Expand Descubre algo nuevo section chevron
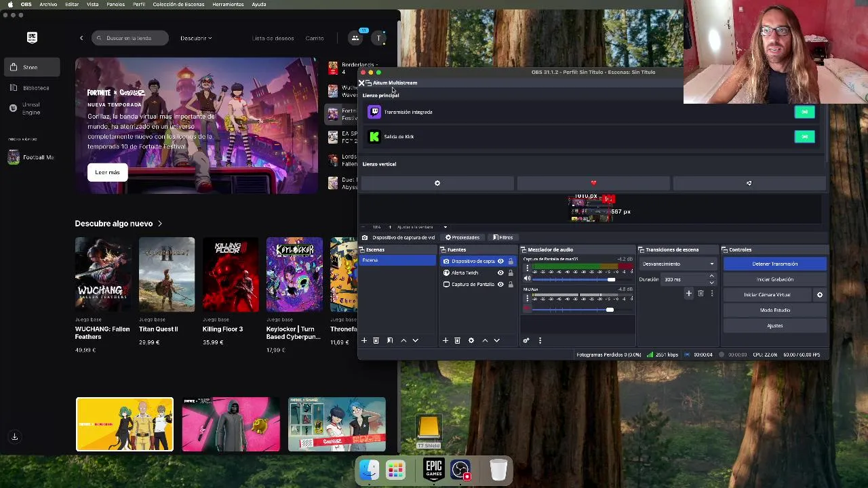The width and height of the screenshot is (868, 488). [160, 223]
